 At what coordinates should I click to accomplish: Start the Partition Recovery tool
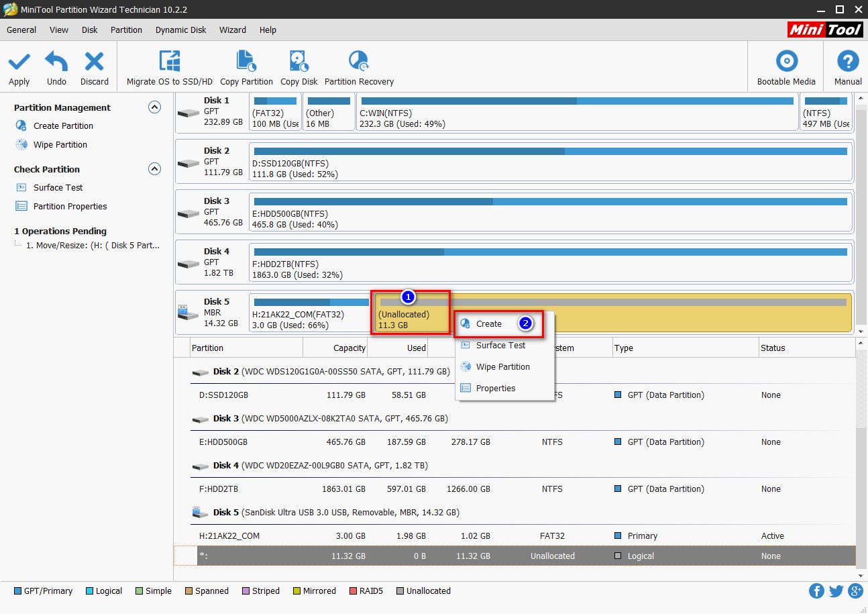(359, 68)
